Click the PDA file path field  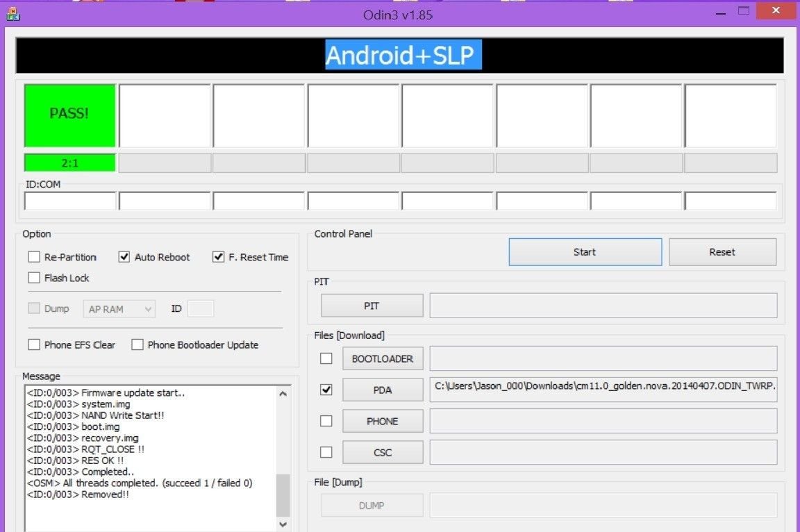(x=603, y=390)
